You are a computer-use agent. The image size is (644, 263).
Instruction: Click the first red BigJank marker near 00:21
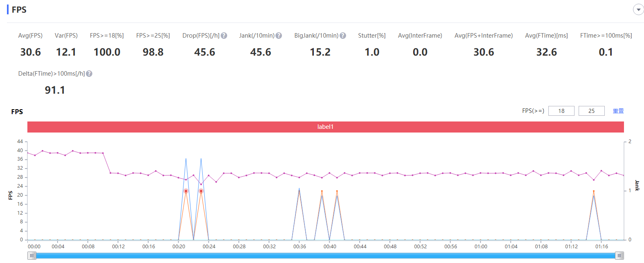coord(186,191)
